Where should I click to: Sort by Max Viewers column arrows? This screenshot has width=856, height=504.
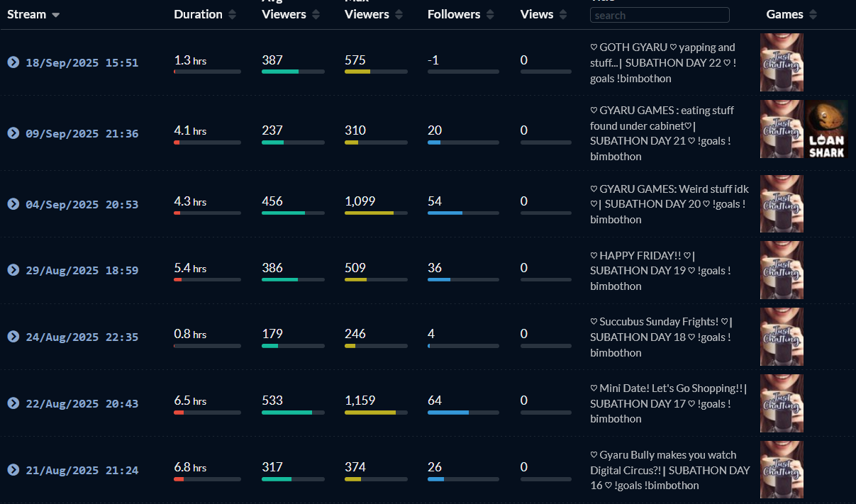coord(399,14)
